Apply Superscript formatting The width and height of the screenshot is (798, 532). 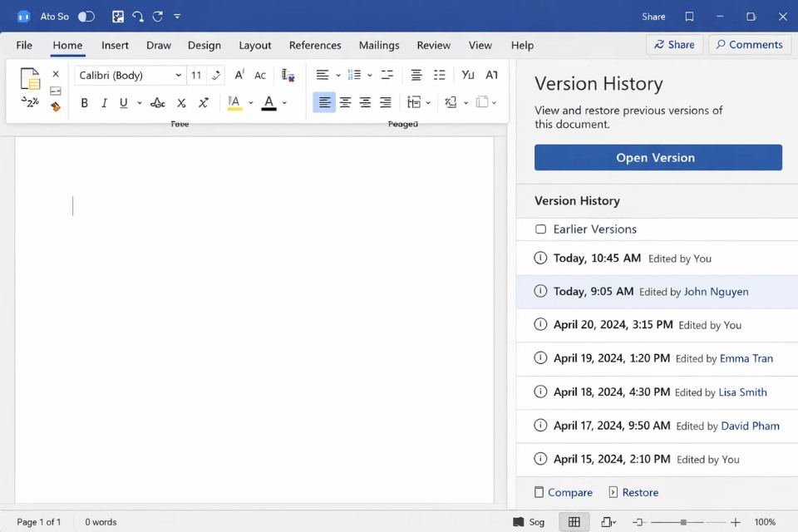203,102
